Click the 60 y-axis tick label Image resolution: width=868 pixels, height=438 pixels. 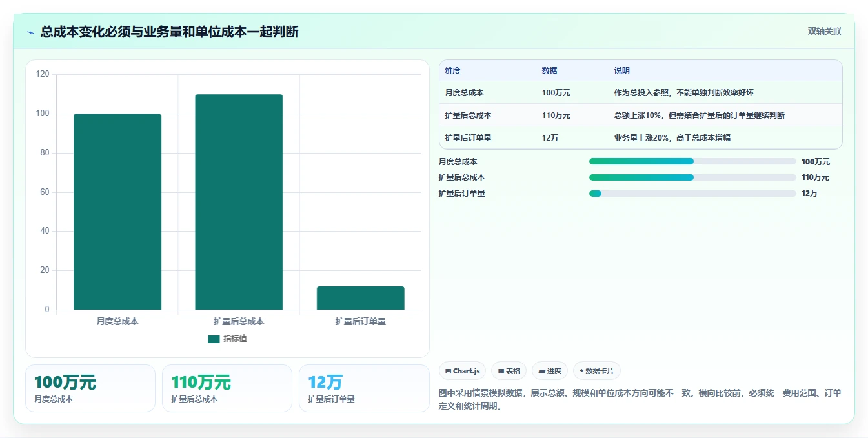45,192
